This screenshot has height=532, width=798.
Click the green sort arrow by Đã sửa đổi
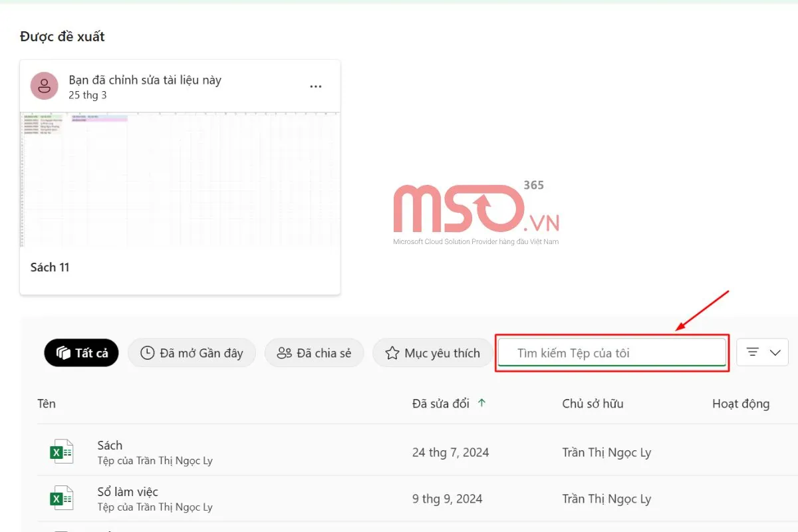[482, 403]
